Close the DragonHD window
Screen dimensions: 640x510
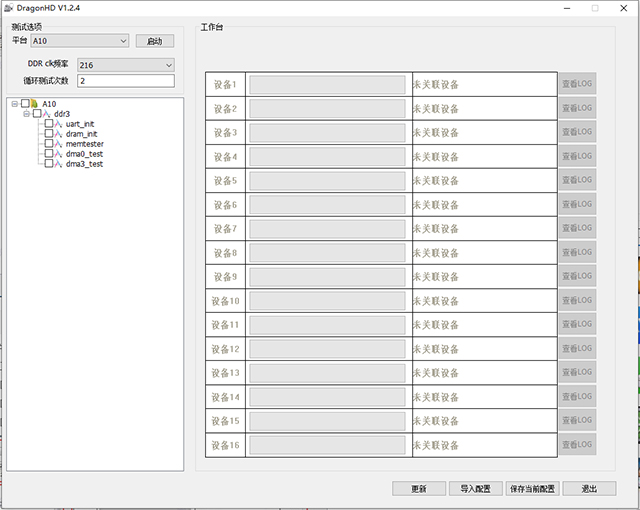624,8
